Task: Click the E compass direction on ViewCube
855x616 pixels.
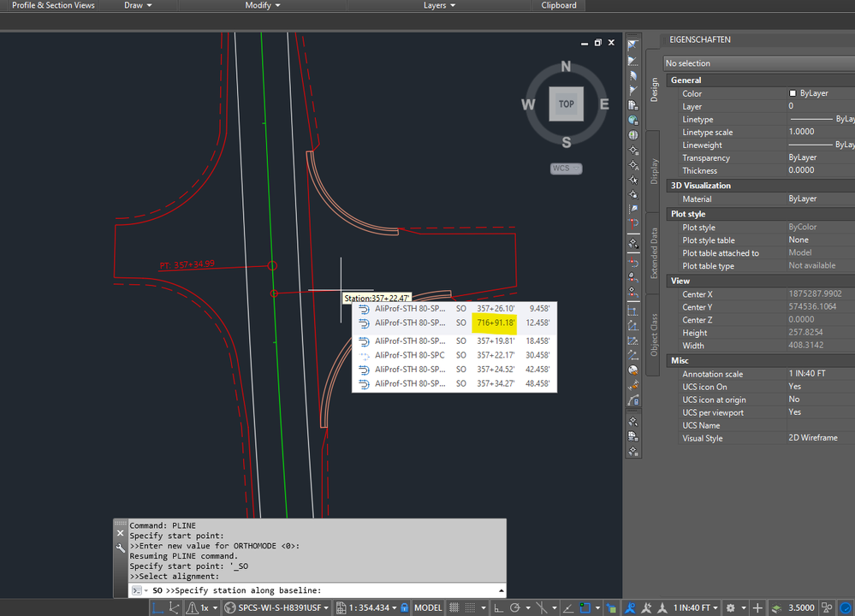Action: coord(604,104)
